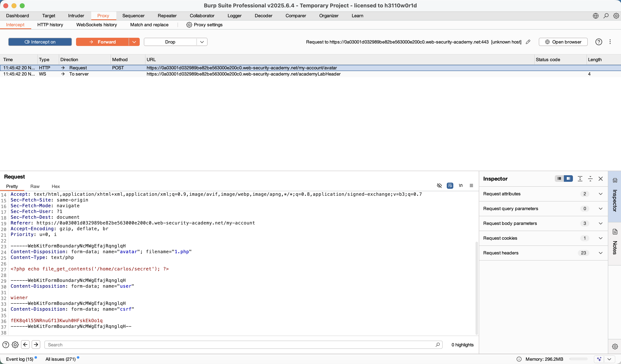Open the Notes side panel icon
The image size is (621, 364).
coord(615,232)
